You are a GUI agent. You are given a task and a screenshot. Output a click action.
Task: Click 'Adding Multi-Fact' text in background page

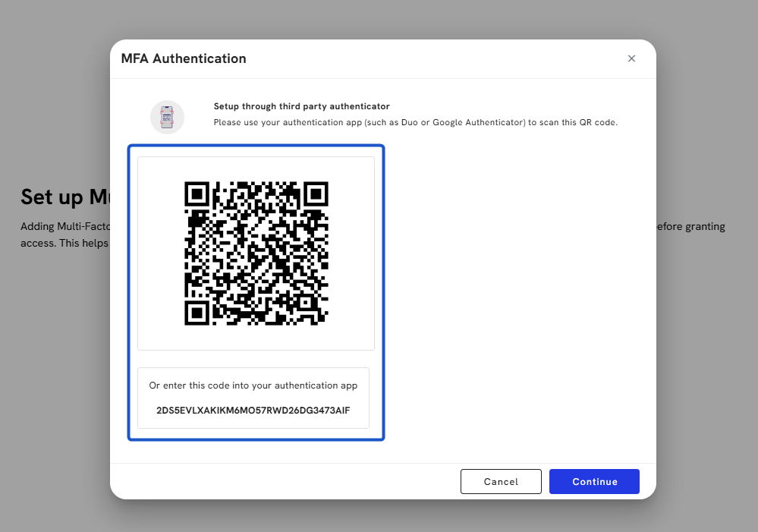click(65, 226)
